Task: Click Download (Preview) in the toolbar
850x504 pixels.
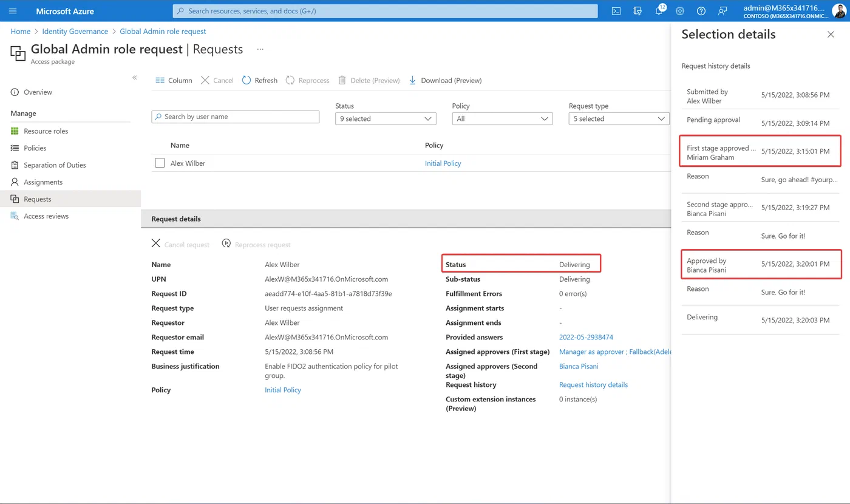Action: pyautogui.click(x=445, y=80)
